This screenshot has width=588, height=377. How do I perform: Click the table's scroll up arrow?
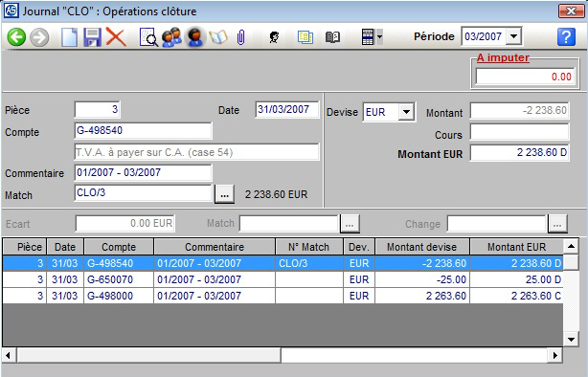tap(571, 246)
